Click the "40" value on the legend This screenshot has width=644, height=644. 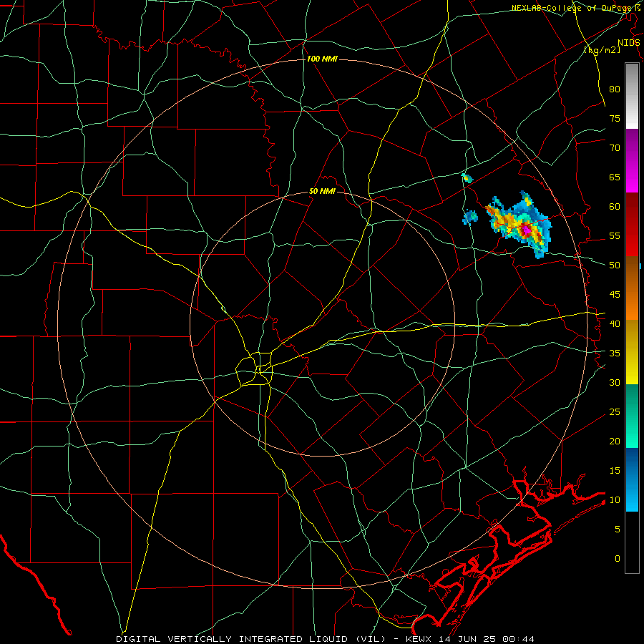coord(615,324)
